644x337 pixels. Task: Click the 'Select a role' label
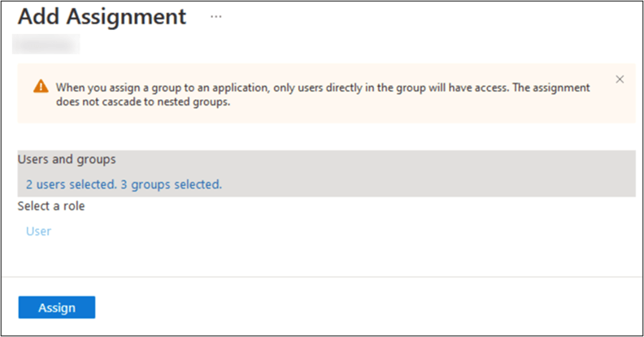click(51, 205)
